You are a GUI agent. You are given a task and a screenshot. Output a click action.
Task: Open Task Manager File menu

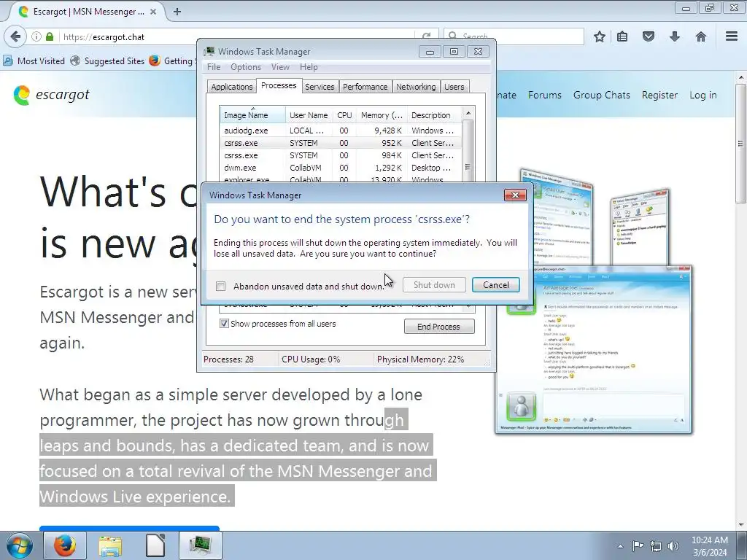coord(214,67)
